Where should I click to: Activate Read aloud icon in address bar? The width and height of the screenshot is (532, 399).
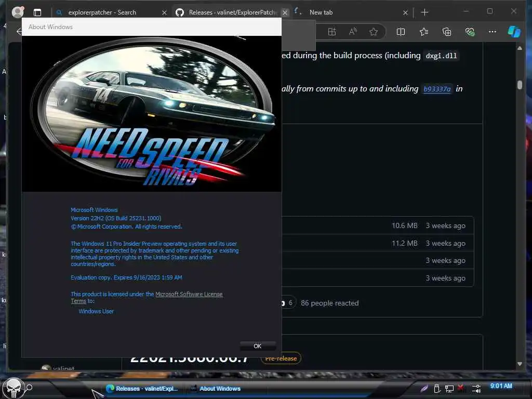(x=353, y=32)
